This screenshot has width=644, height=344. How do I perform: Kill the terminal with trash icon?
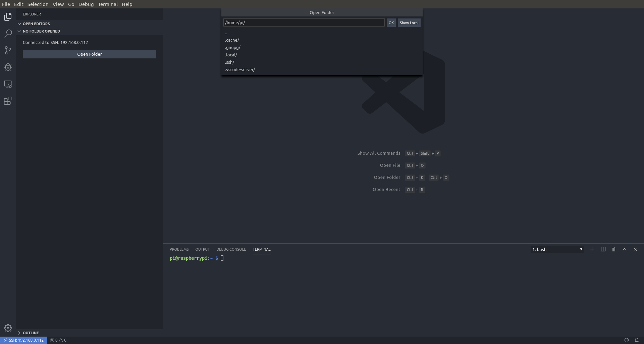614,249
